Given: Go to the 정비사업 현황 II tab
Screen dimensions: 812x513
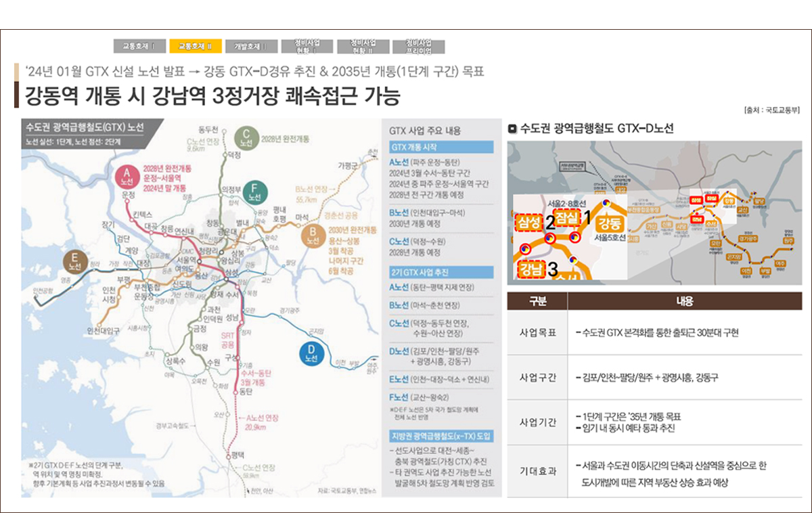Looking at the screenshot, I should point(363,47).
